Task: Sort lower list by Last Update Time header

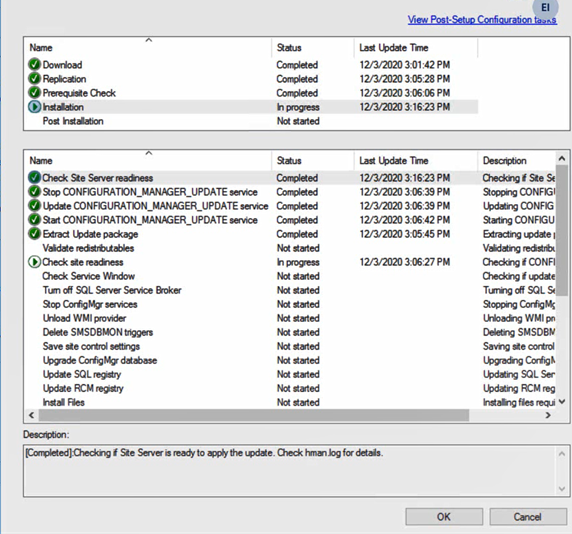Action: pos(416,161)
